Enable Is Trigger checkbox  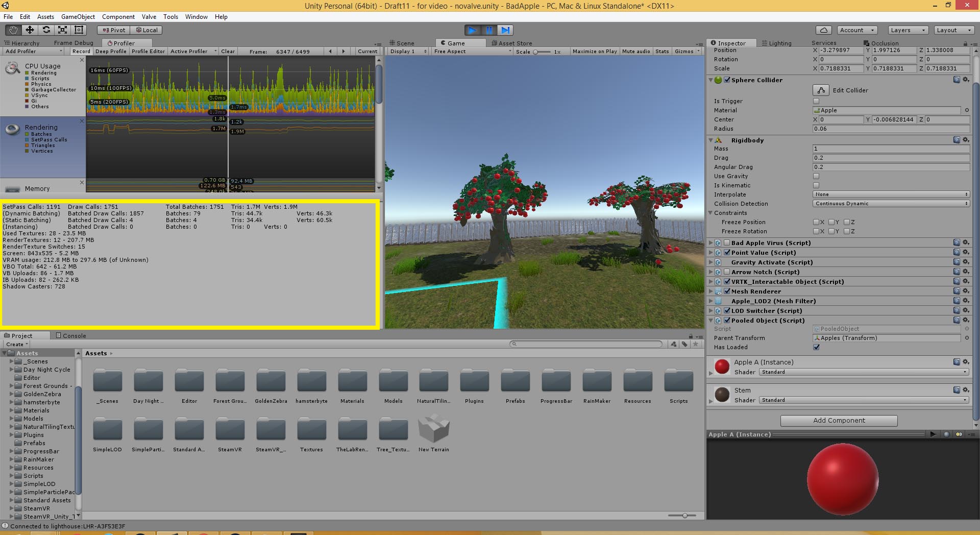pyautogui.click(x=816, y=101)
